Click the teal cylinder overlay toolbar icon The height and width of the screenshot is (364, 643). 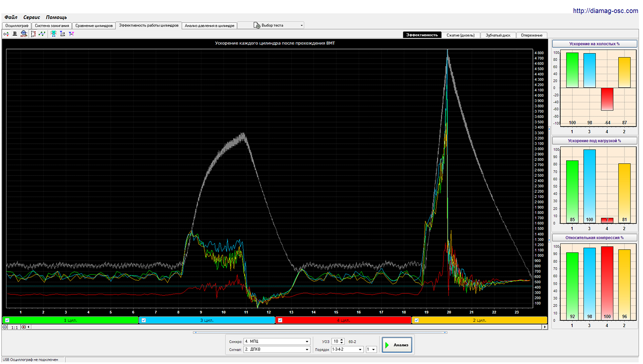pyautogui.click(x=53, y=34)
